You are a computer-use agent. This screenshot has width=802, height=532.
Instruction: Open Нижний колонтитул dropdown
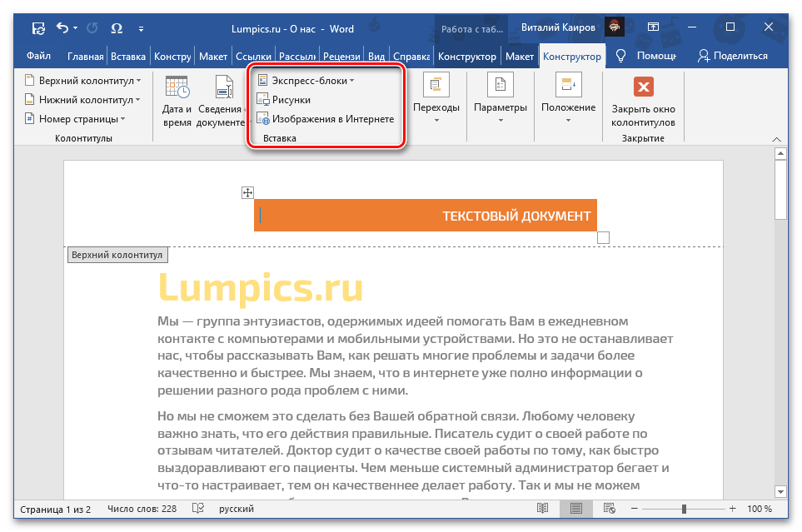tap(82, 100)
